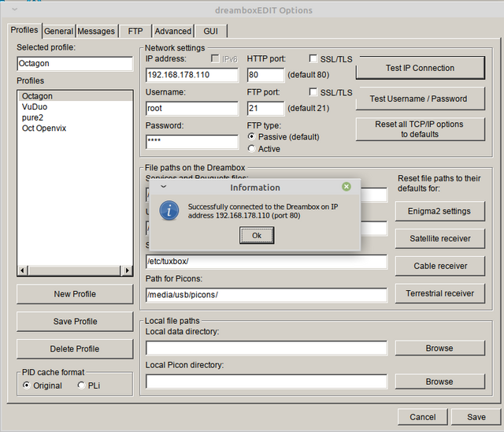Click profiles list scroll right arrow

pos(128,270)
